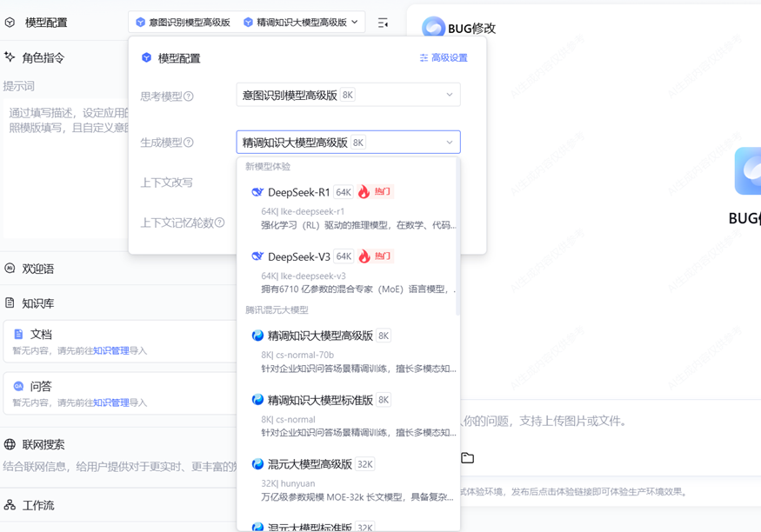Click the 8K| cs-normal text

(x=288, y=419)
